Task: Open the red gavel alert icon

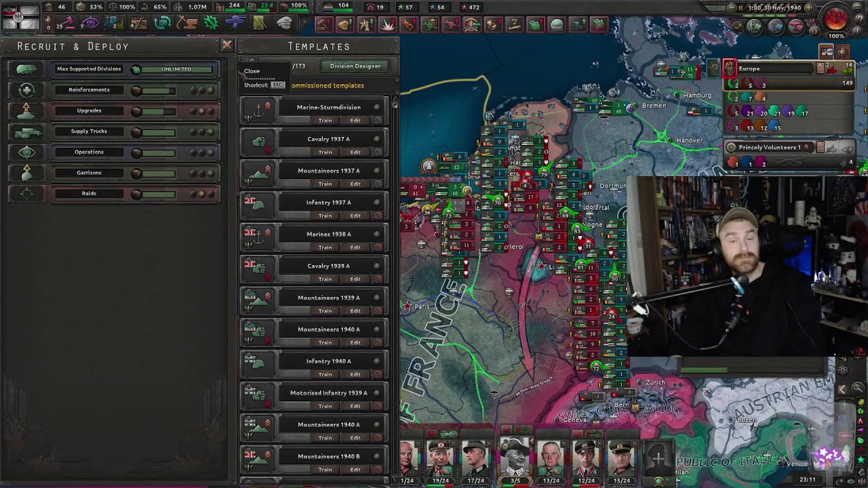Action: pos(323,25)
